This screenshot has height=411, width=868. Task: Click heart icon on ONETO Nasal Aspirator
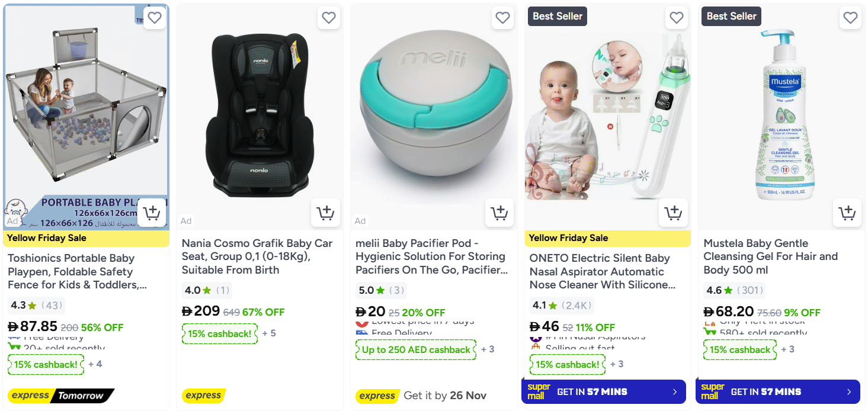[x=677, y=18]
